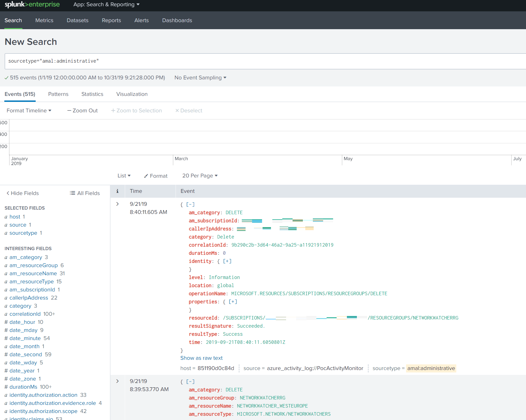This screenshot has height=420, width=526.
Task: Expand the properties object [+]
Action: (x=233, y=302)
